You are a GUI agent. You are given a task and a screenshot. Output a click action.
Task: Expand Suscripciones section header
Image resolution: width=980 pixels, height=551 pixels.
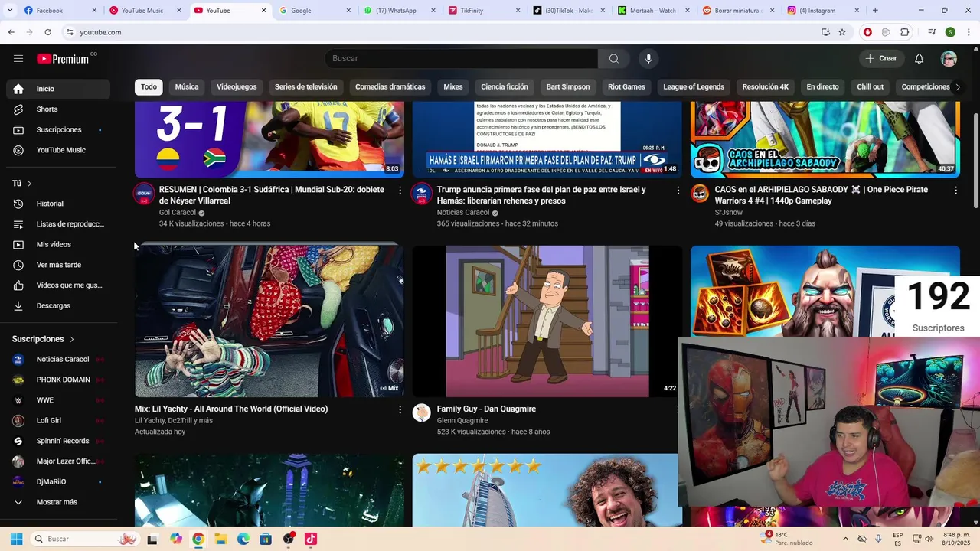pos(44,339)
